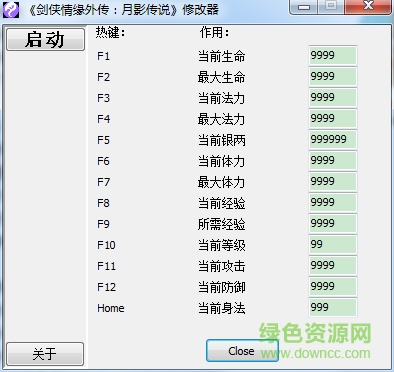This screenshot has height=372, width=394.
Task: Click the 启动 button
Action: 45,39
